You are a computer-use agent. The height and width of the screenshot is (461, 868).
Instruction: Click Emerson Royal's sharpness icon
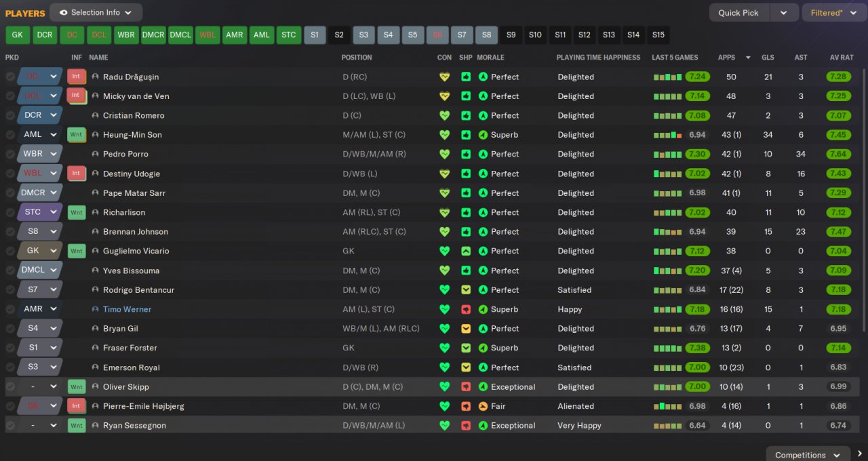[x=466, y=367]
